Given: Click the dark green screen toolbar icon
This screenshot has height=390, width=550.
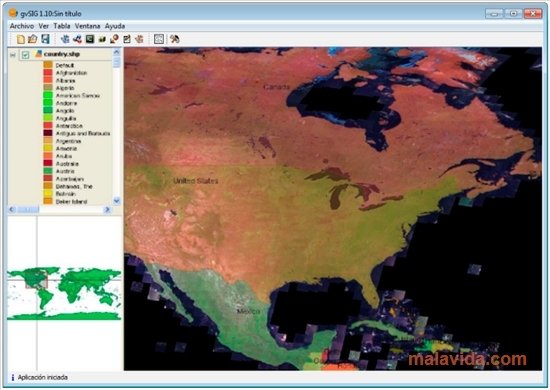Looking at the screenshot, I should tap(90, 39).
